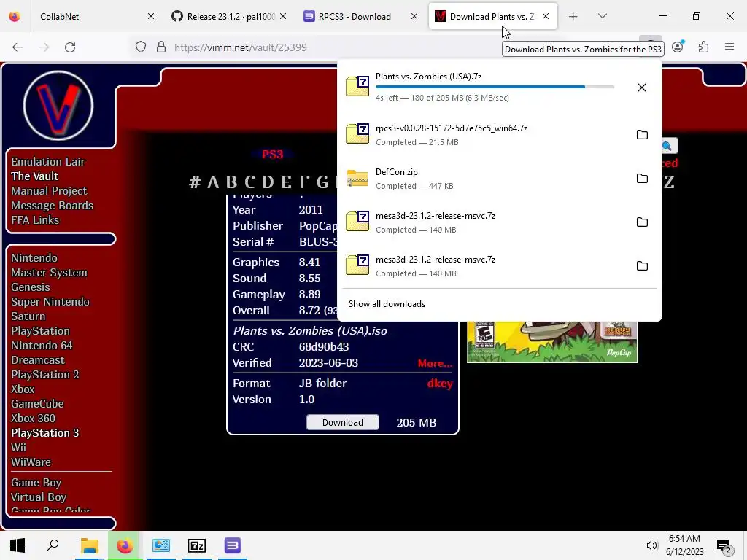Open folder for rpcs3-v0.0.28 win64.7z download
This screenshot has height=560, width=747.
[642, 135]
